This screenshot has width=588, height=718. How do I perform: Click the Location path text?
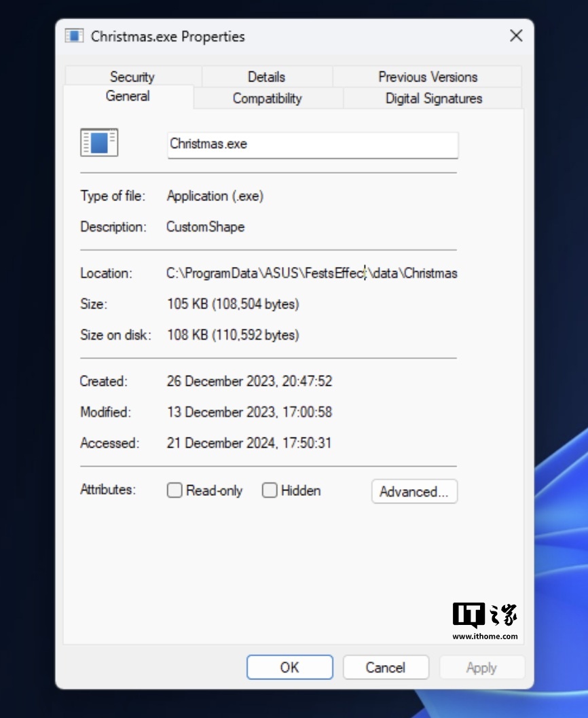tap(312, 274)
